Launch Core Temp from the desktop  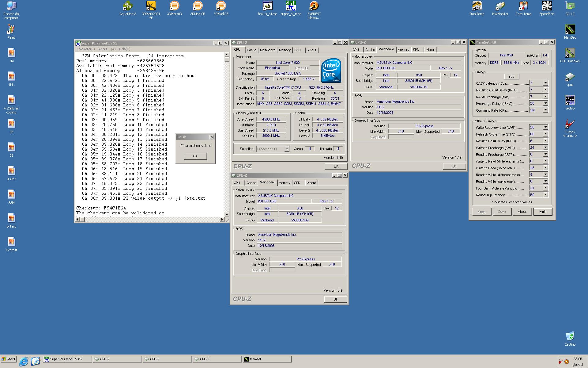pyautogui.click(x=523, y=8)
